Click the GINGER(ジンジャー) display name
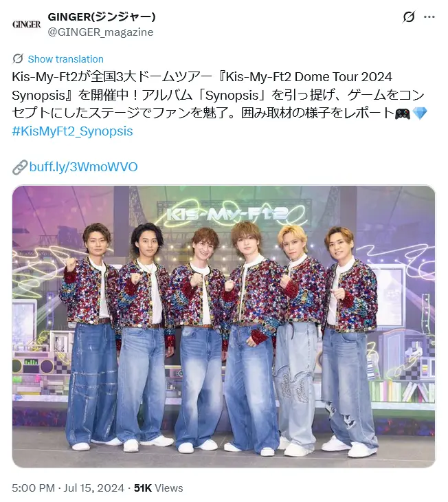This screenshot has height=502, width=448. click(102, 17)
